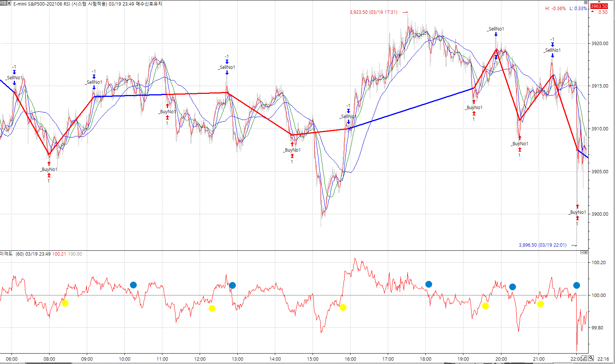
Task: Click the blue sell arrow above the 20:00 peak
Action: [496, 35]
